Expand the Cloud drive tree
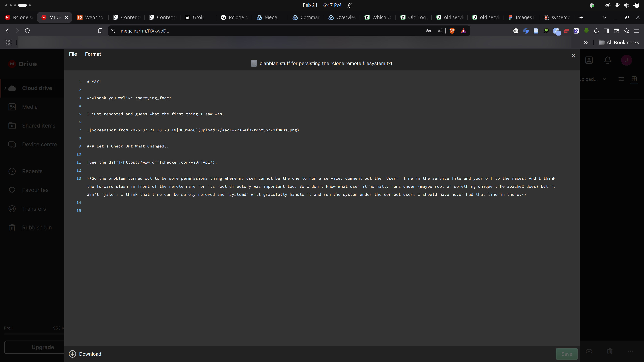Screen dimensions: 644x362 [5, 88]
